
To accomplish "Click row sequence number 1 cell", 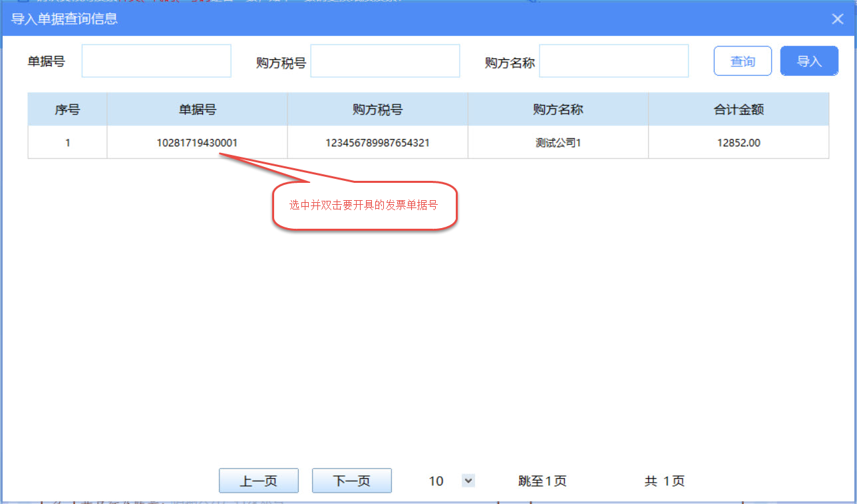I will click(67, 143).
